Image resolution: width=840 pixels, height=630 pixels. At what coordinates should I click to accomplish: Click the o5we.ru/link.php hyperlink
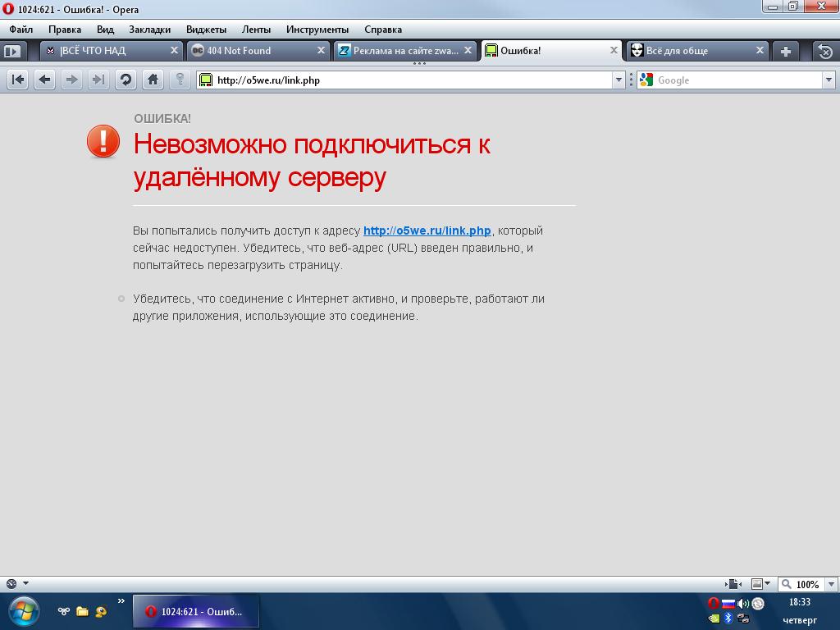click(427, 231)
